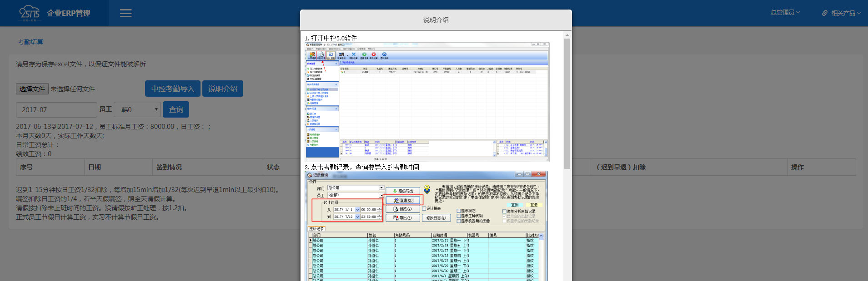Select the 原始记录 tab in the query dialog

tap(316, 229)
